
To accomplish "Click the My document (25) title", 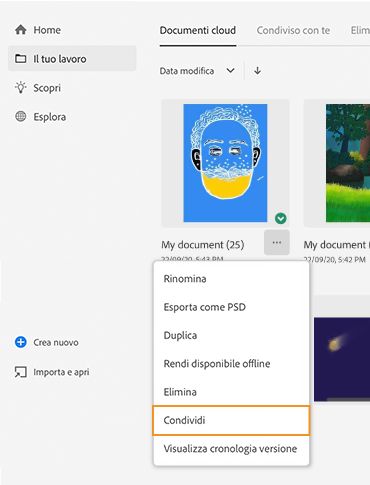I will [x=203, y=245].
